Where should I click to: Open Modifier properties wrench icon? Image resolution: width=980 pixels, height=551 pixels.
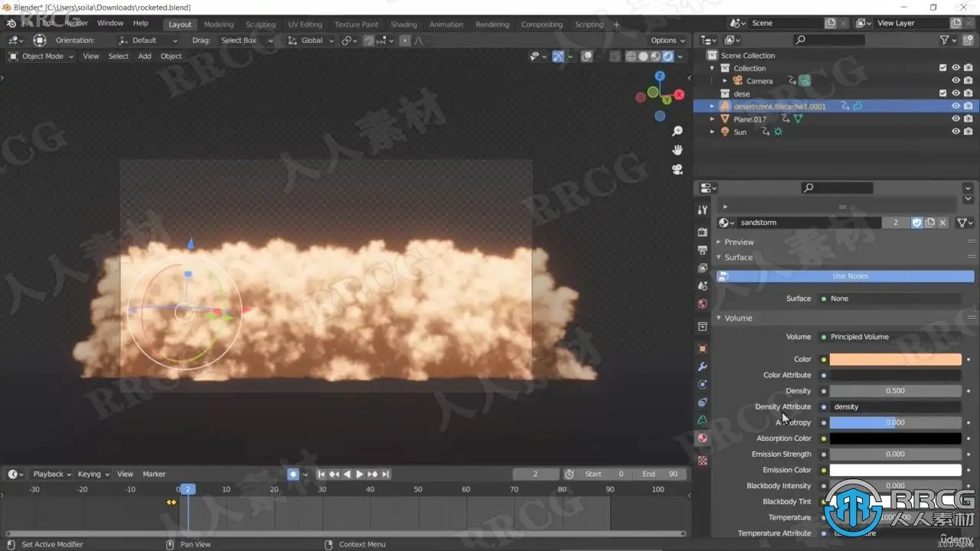coord(702,367)
